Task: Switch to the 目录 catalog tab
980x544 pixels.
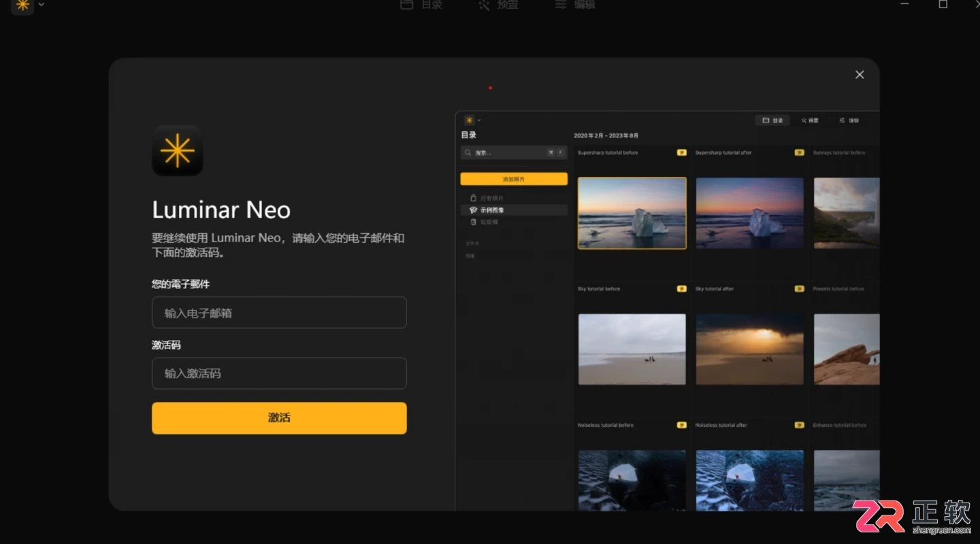Action: tap(421, 4)
